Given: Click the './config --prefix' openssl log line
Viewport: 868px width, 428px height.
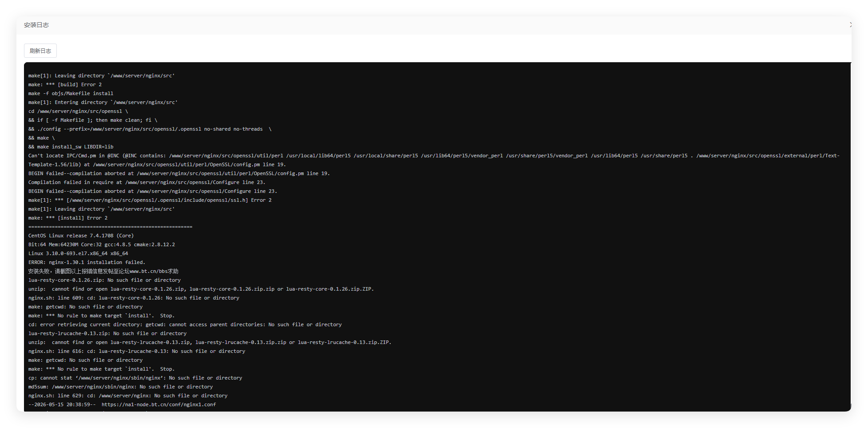Looking at the screenshot, I should [150, 129].
